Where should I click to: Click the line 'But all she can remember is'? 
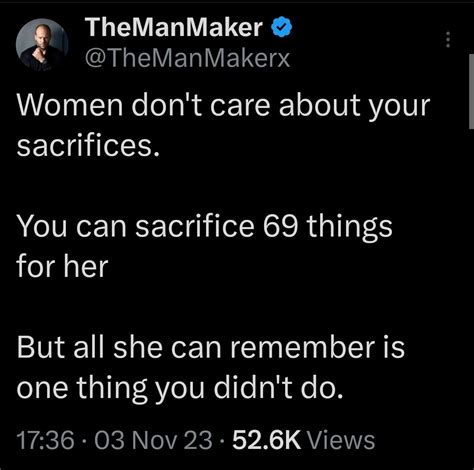211,347
